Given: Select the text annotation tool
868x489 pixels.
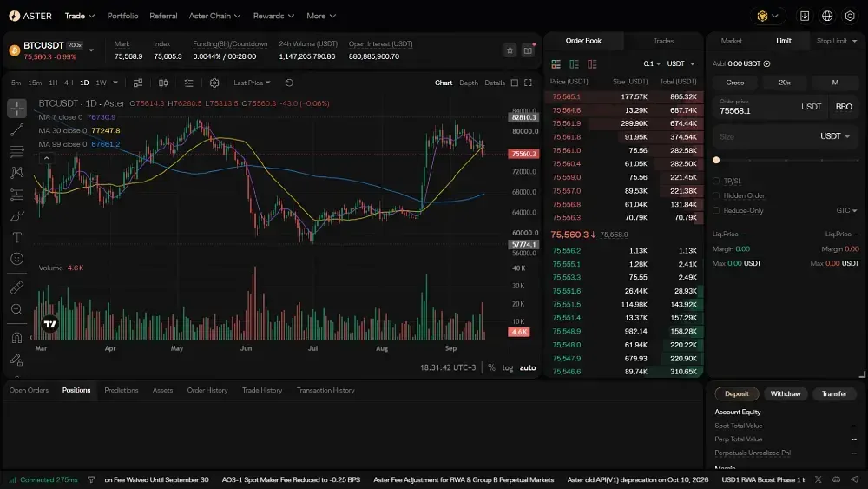Looking at the screenshot, I should 17,238.
